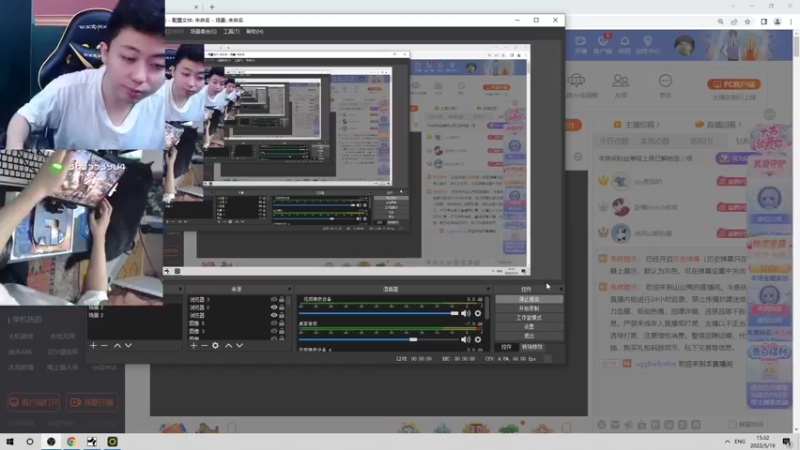This screenshot has width=800, height=450.
Task: Open the 工具(T) menu
Action: [x=231, y=32]
